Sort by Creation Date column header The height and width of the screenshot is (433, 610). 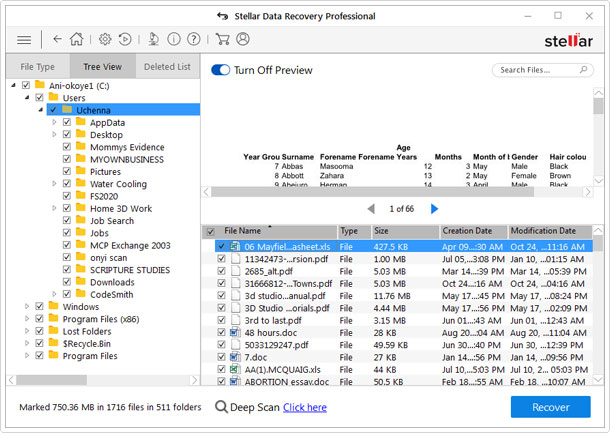click(x=473, y=231)
